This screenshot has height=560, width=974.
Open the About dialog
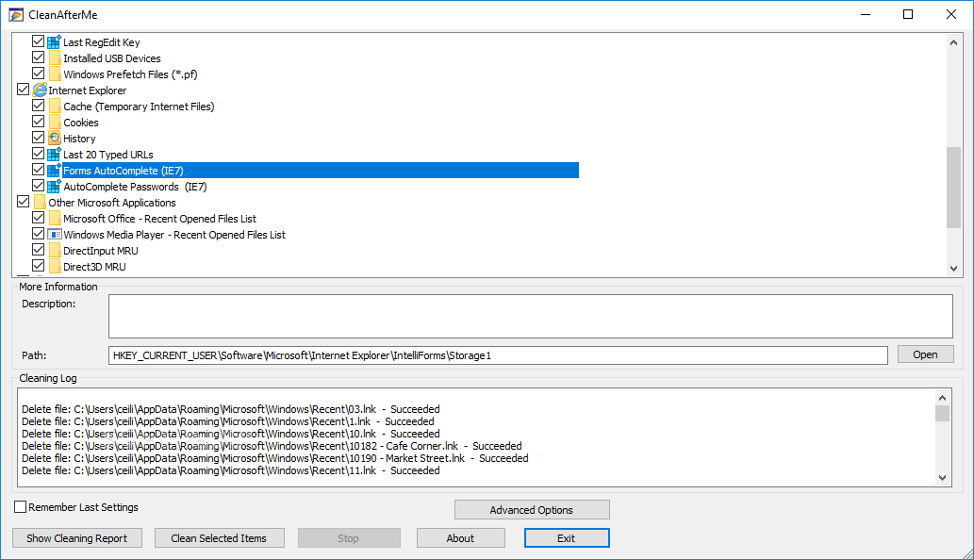pyautogui.click(x=460, y=538)
